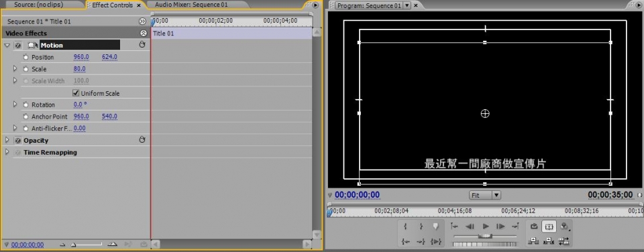Collapse Video Effects section chevron
Viewport: 644px width, 252px height.
pos(144,34)
